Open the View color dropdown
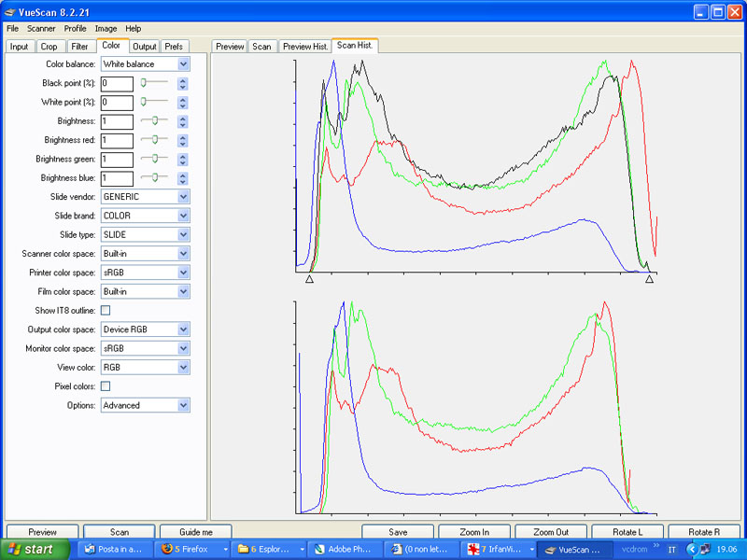This screenshot has height=560, width=747. pyautogui.click(x=183, y=367)
